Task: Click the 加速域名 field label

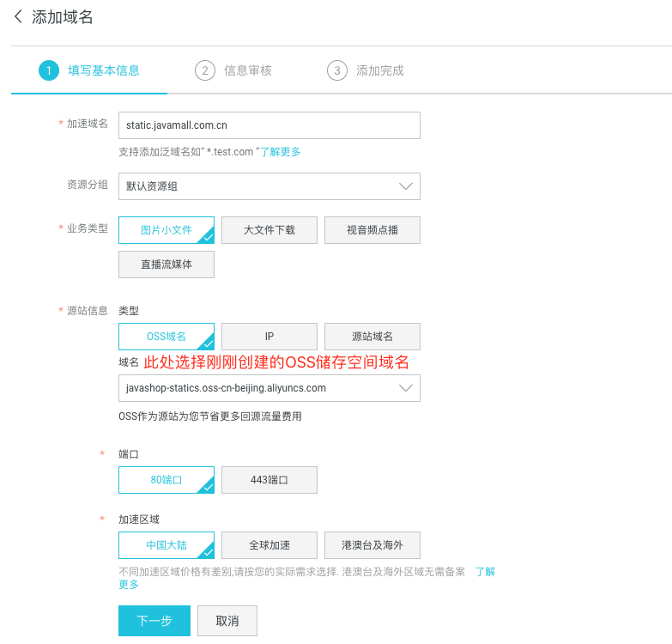Action: [x=88, y=124]
